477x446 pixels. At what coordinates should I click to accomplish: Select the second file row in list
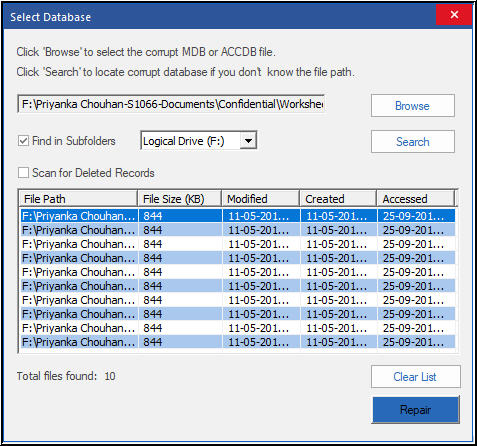[x=238, y=230]
